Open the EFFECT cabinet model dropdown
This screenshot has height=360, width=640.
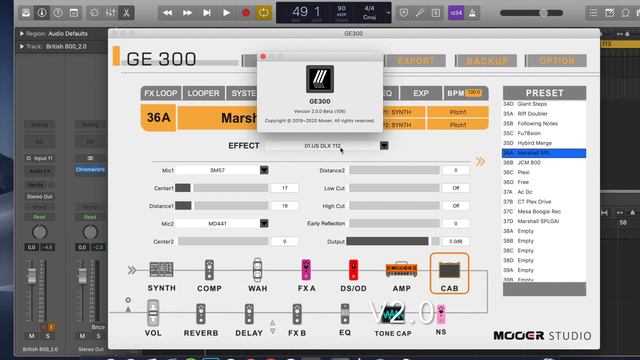(x=384, y=145)
